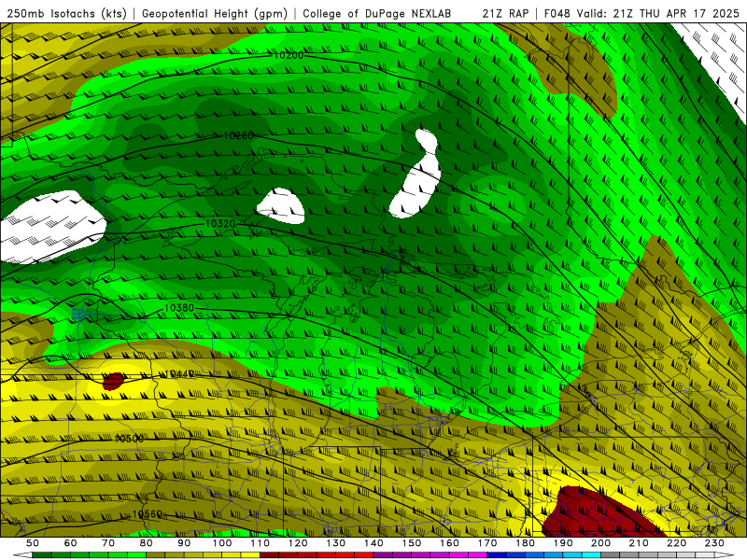The width and height of the screenshot is (747, 560).
Task: Click the 10560 height contour label
Action: point(148,514)
